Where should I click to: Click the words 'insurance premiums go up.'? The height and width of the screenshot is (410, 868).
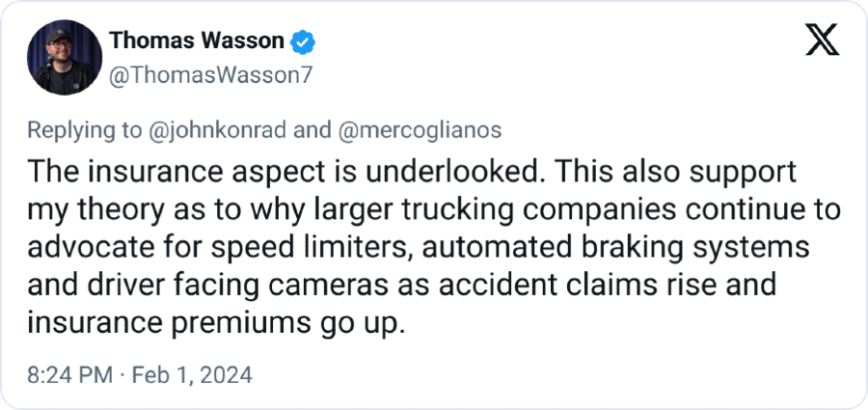[x=214, y=323]
